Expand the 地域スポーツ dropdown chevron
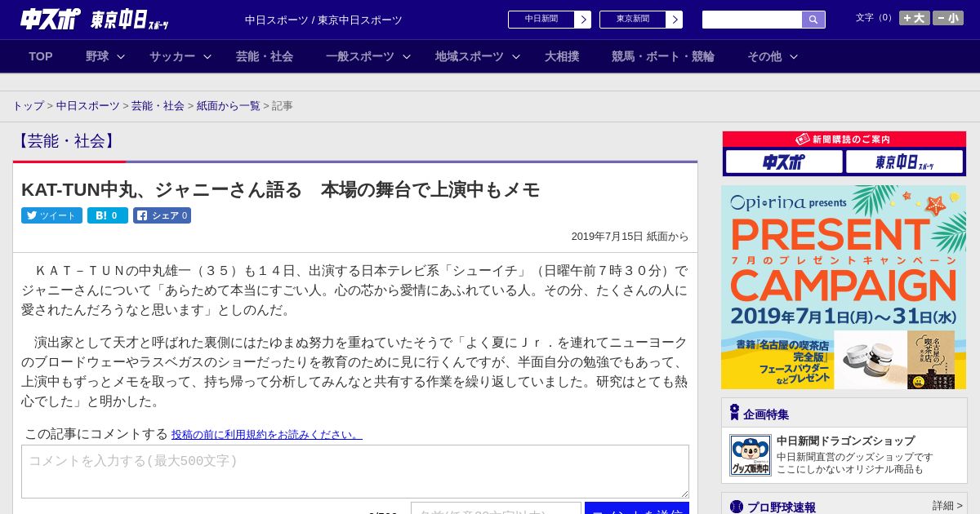The height and width of the screenshot is (514, 980). [516, 56]
